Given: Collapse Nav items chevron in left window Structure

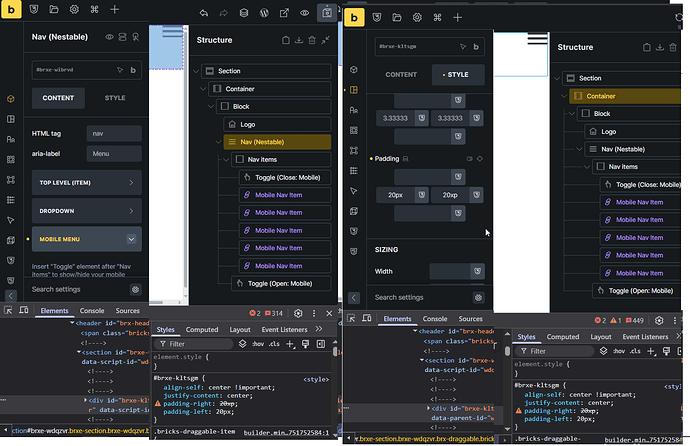Looking at the screenshot, I should [x=226, y=160].
